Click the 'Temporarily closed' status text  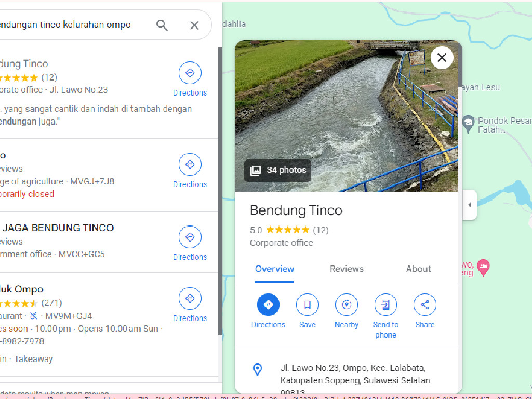27,194
